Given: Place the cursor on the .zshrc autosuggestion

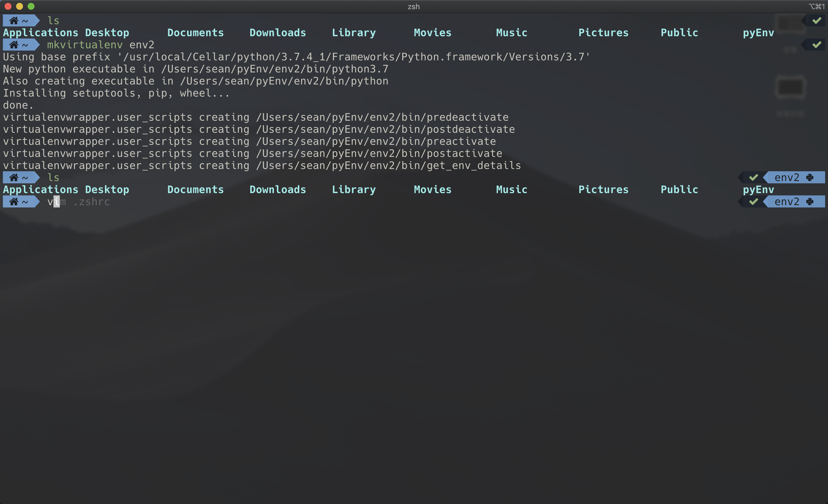Looking at the screenshot, I should pos(91,201).
